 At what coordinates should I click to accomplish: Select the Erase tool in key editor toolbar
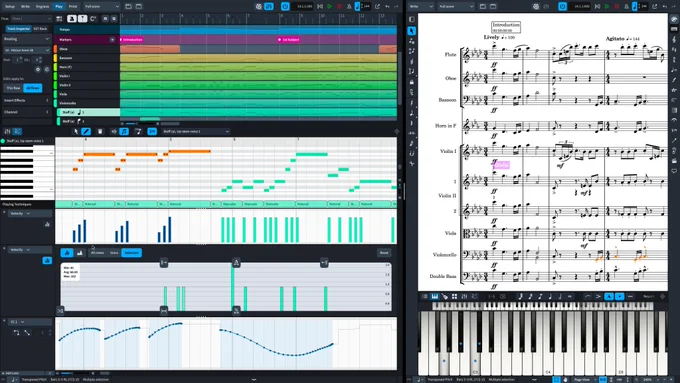coord(100,131)
